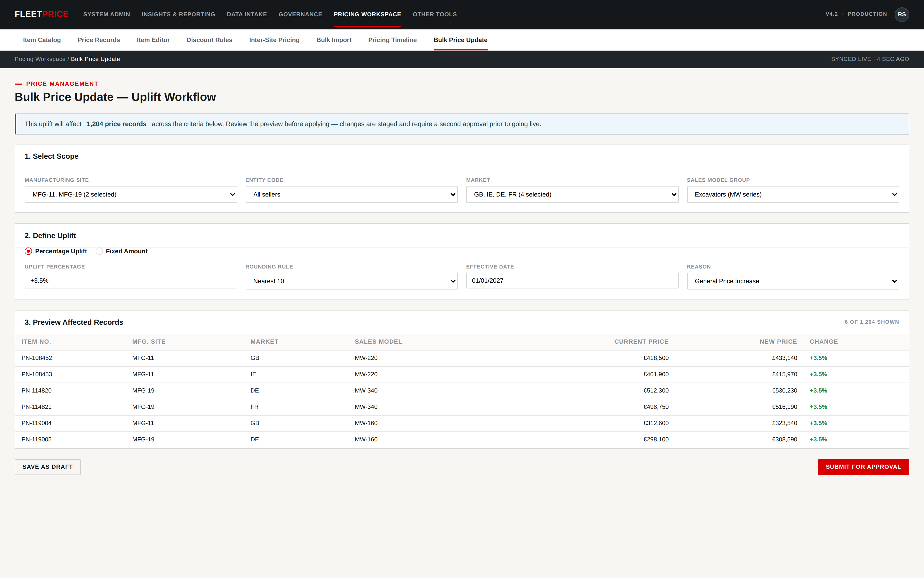Click item number PN-119005
The height and width of the screenshot is (578, 924).
[x=37, y=440]
